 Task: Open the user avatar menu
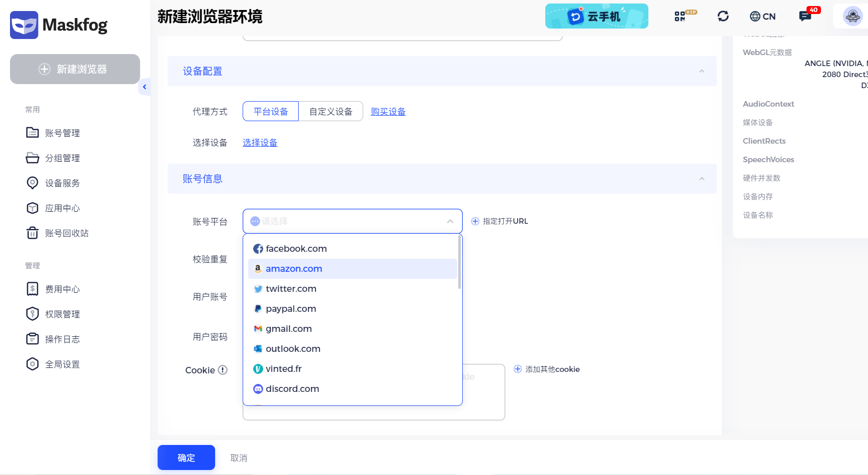(852, 16)
